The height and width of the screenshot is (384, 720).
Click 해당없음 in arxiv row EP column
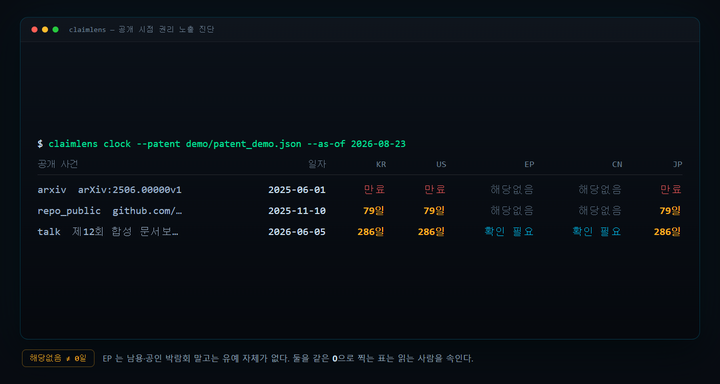[512, 189]
